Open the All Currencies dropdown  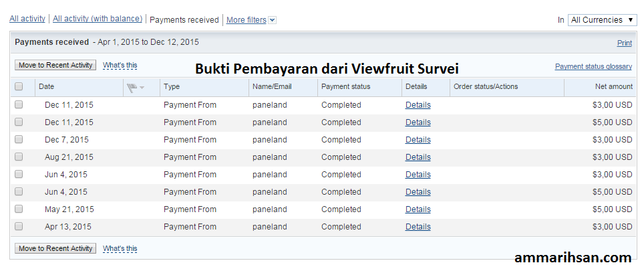click(x=603, y=20)
